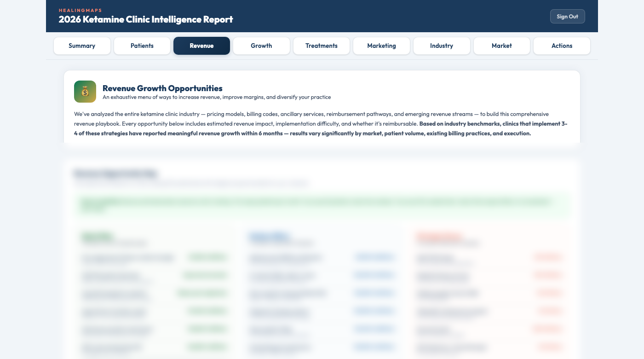Click the red right column header
The width and height of the screenshot is (644, 359).
coord(439,237)
